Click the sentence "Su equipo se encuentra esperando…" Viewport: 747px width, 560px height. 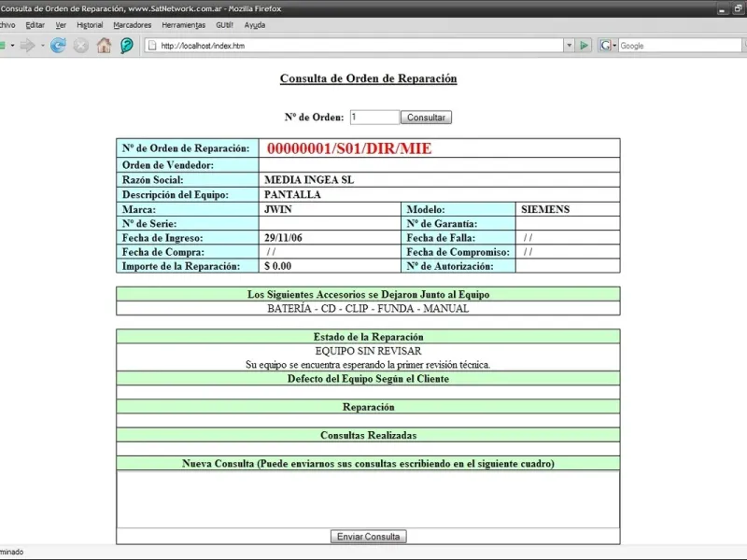(368, 365)
